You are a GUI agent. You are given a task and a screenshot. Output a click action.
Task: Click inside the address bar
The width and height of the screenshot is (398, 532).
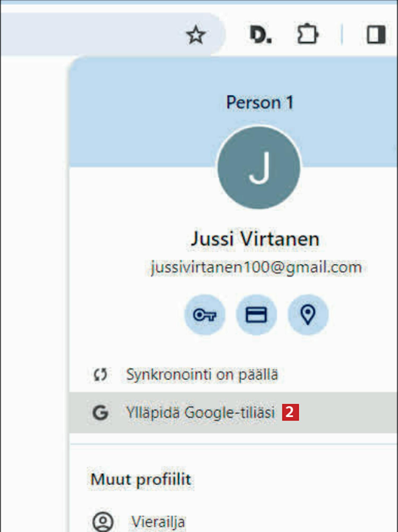pos(90,34)
